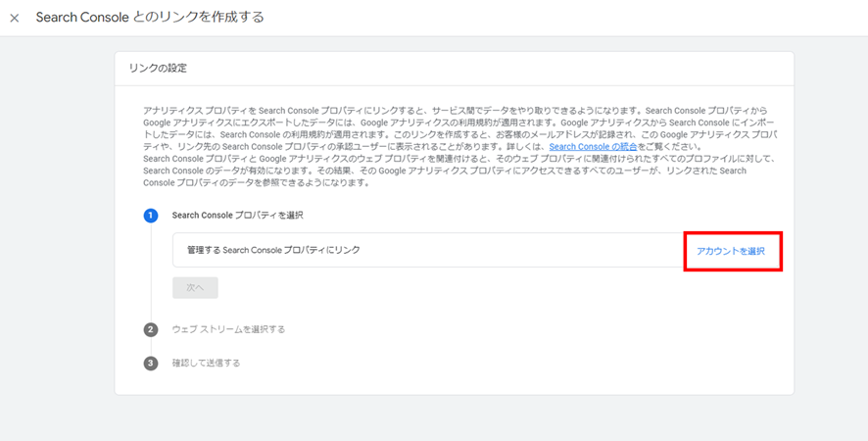Select step 2 circle for web stream
This screenshot has height=441, width=868.
pyautogui.click(x=151, y=329)
